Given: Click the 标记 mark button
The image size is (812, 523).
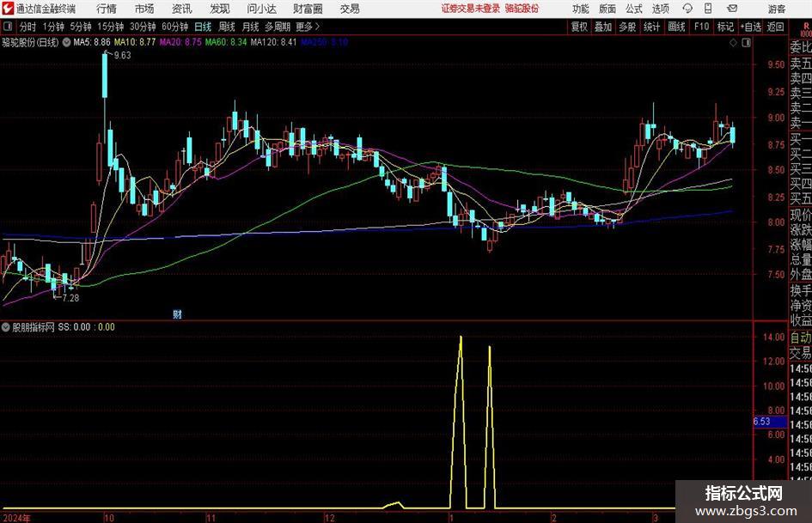Looking at the screenshot, I should click(725, 27).
